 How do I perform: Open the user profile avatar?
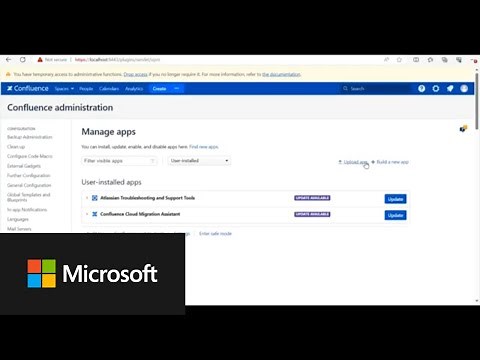[x=464, y=88]
